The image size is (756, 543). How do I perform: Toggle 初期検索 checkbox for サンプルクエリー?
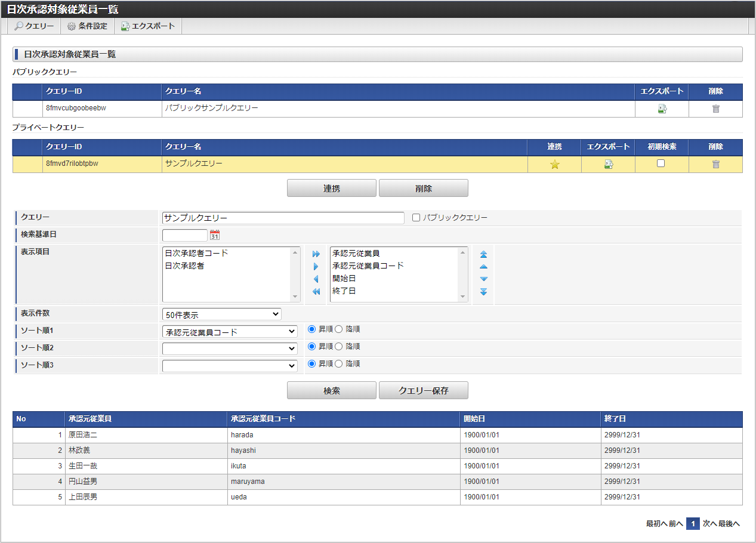(x=661, y=163)
